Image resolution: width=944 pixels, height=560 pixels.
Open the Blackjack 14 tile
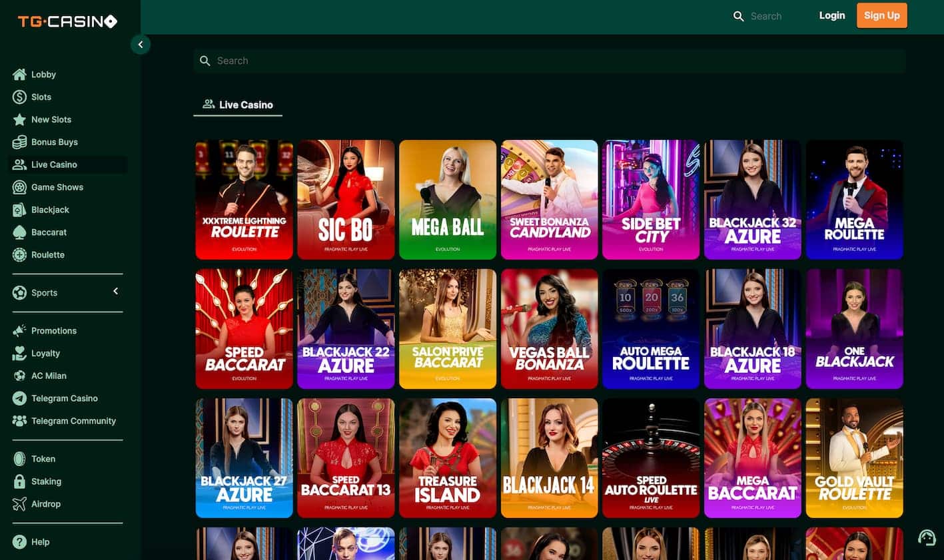[550, 458]
